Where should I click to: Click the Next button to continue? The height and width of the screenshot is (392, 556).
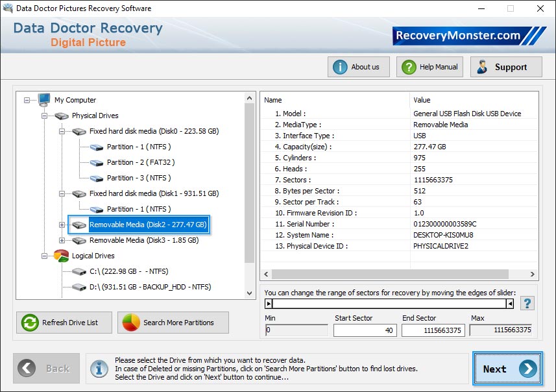(507, 369)
